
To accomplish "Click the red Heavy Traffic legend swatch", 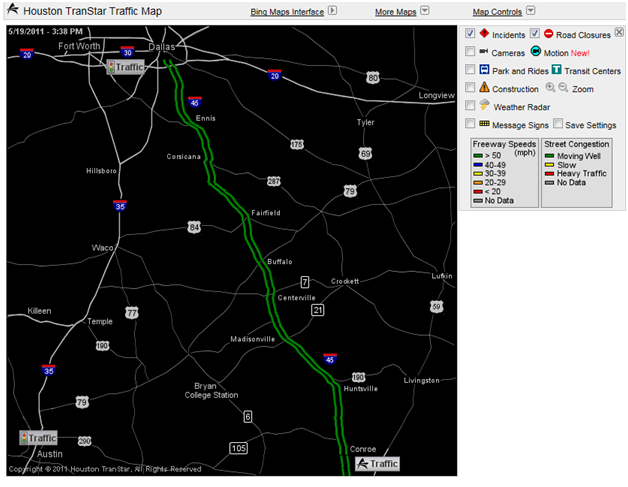I will tap(550, 173).
